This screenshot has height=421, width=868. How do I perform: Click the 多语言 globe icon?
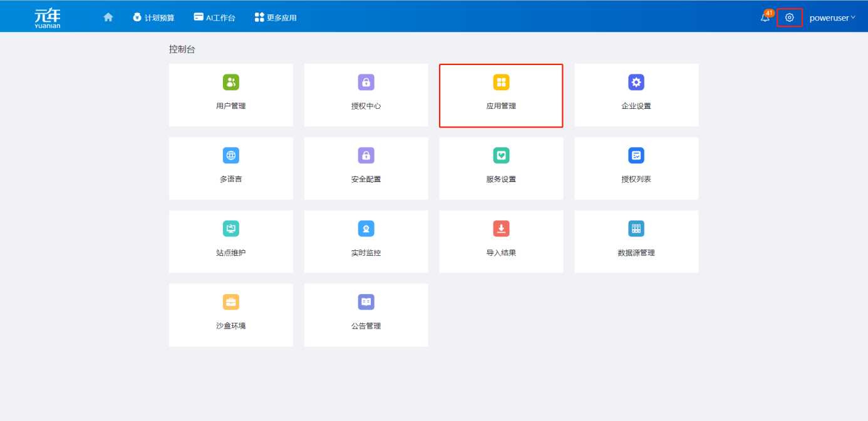(230, 156)
